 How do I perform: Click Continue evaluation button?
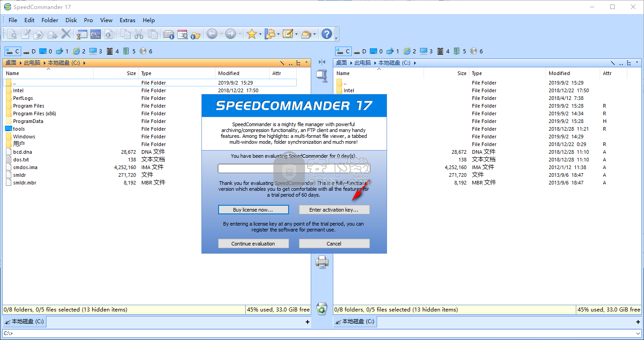pos(253,244)
